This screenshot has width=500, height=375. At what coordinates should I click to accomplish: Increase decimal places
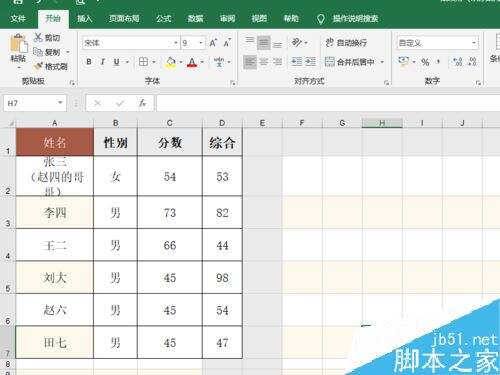458,62
